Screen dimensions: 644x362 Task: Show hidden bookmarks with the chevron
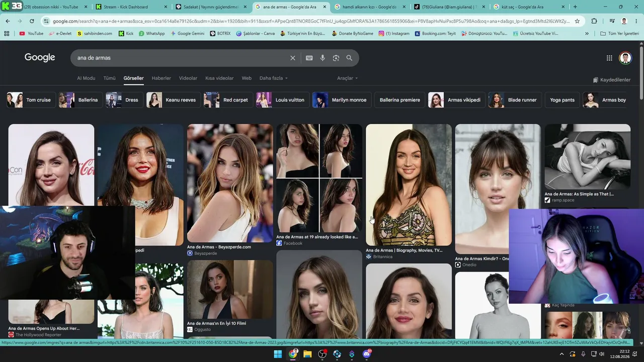point(587,34)
